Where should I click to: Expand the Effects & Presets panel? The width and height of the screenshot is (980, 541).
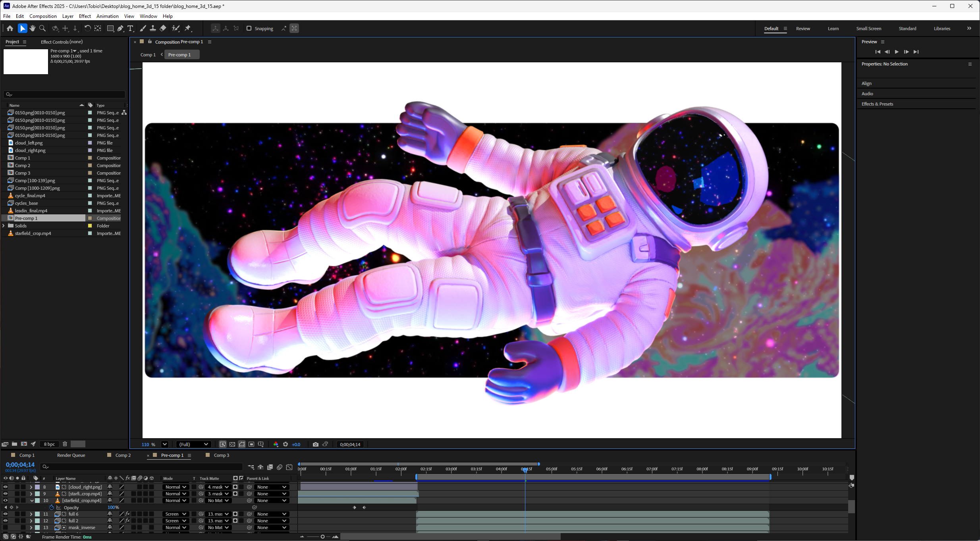pos(877,104)
